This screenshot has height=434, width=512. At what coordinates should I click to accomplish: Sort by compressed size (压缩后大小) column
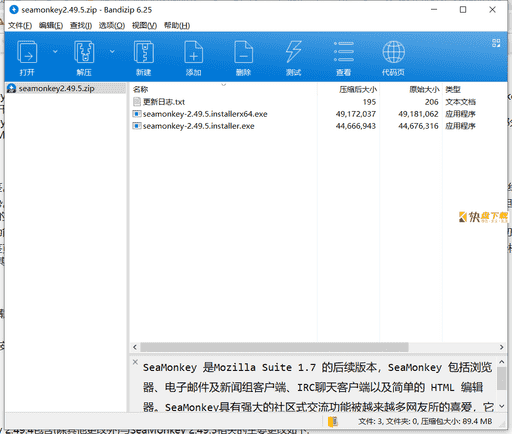tap(358, 89)
